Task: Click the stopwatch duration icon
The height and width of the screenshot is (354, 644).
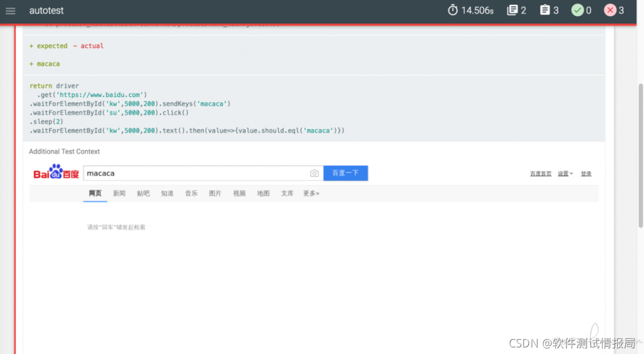Action: (x=453, y=10)
